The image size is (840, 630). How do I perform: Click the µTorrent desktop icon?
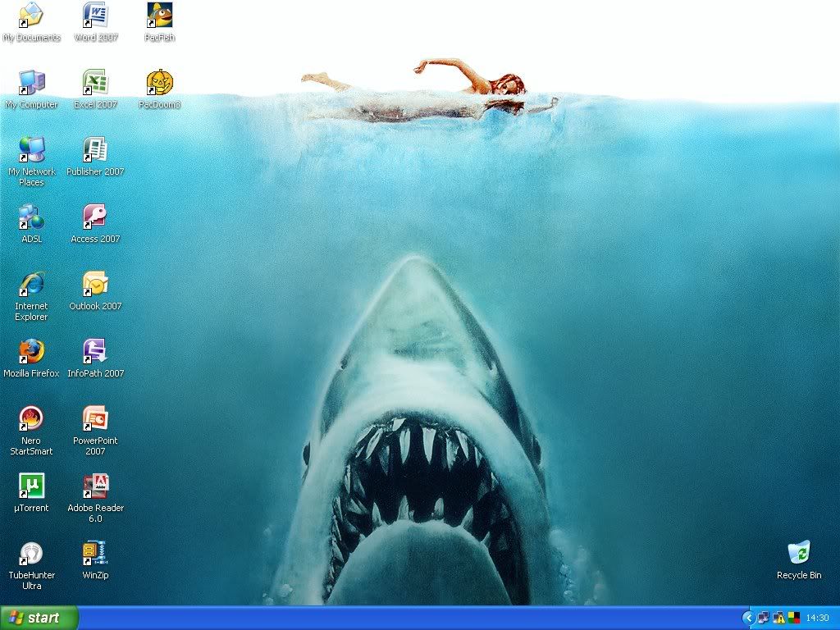coord(31,486)
